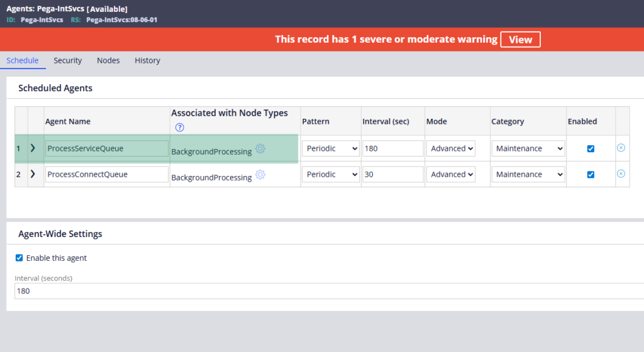Image resolution: width=644 pixels, height=352 pixels.
Task: Click the Pattern column header
Action: click(x=316, y=121)
